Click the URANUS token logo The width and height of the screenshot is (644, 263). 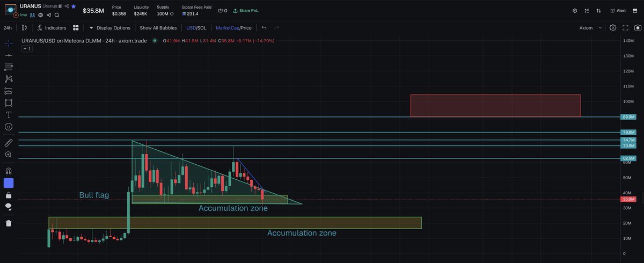pyautogui.click(x=11, y=10)
